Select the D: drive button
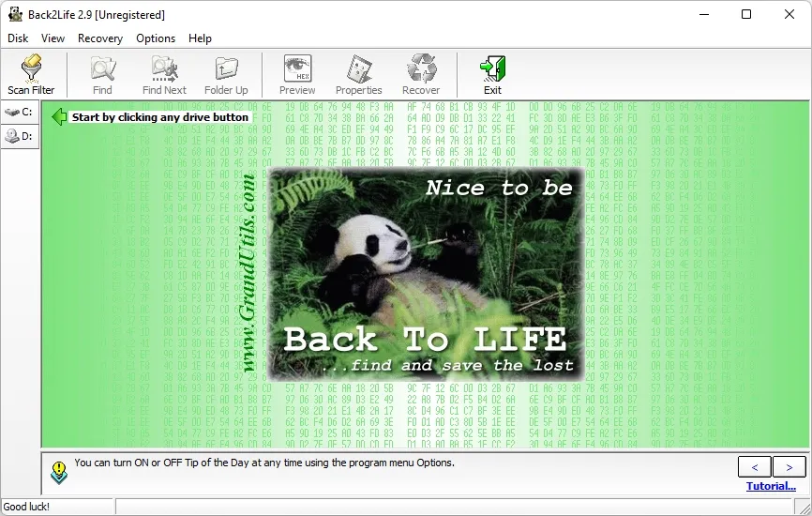This screenshot has height=516, width=812. pos(20,136)
